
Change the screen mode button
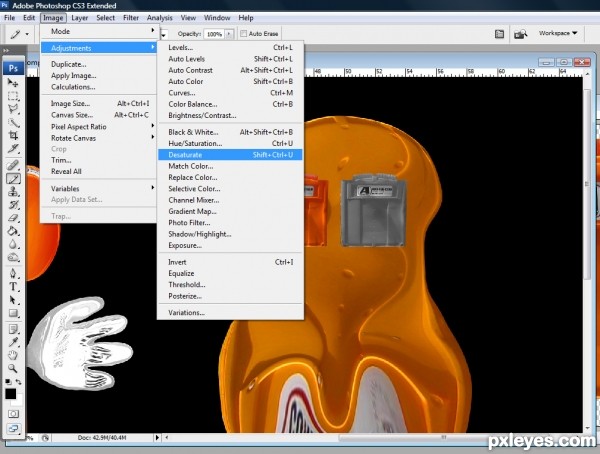pyautogui.click(x=13, y=428)
